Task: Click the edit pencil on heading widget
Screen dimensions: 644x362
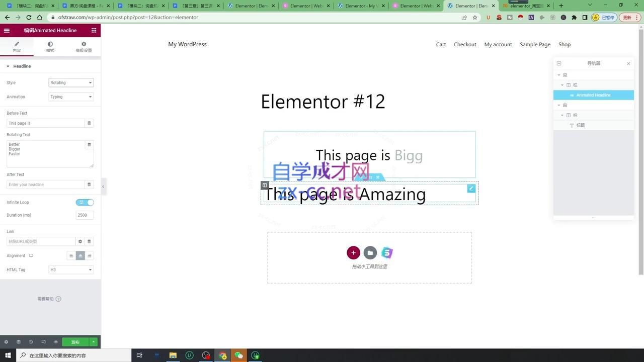Action: (471, 189)
